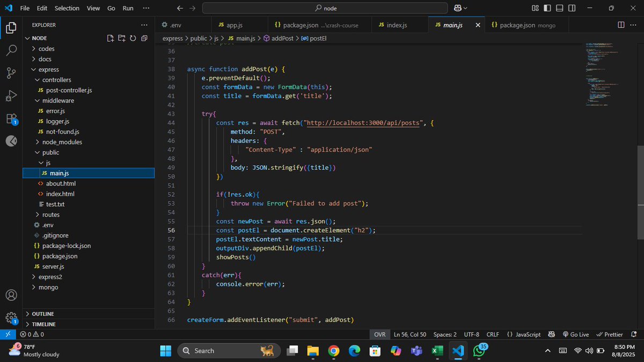
Task: Change CRLF end of line sequence
Action: pyautogui.click(x=493, y=334)
